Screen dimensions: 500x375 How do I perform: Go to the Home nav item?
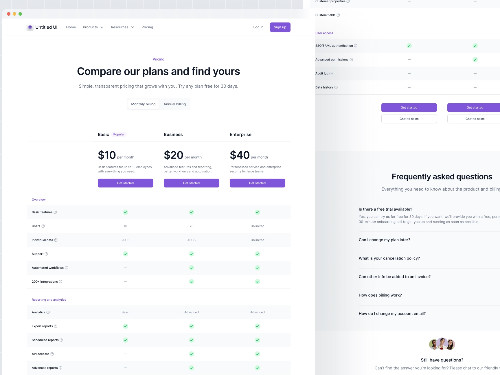pos(71,27)
